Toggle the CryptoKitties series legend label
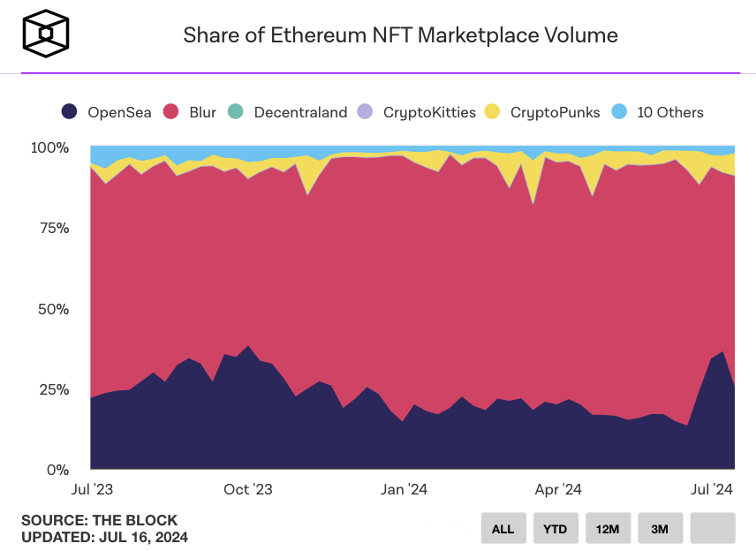 coord(429,112)
